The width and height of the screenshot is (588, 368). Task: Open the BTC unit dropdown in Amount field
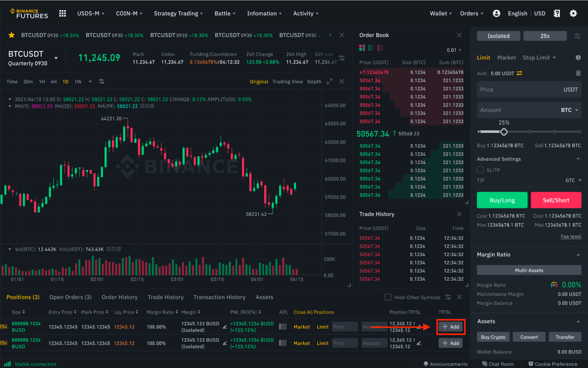(570, 110)
